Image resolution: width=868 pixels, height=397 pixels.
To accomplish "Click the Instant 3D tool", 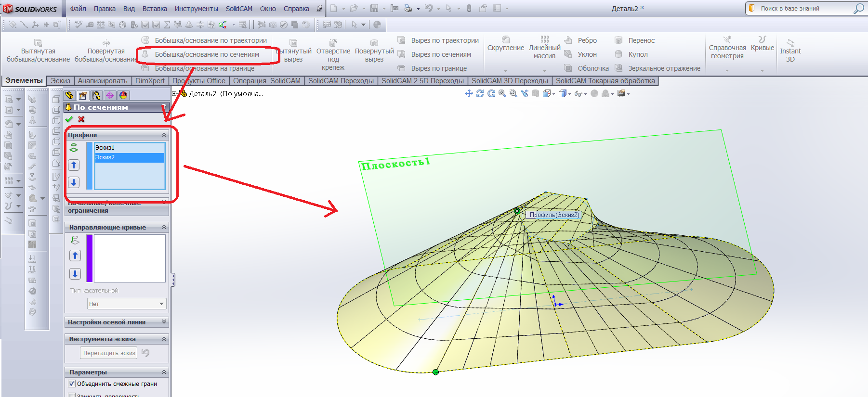I will (x=790, y=51).
